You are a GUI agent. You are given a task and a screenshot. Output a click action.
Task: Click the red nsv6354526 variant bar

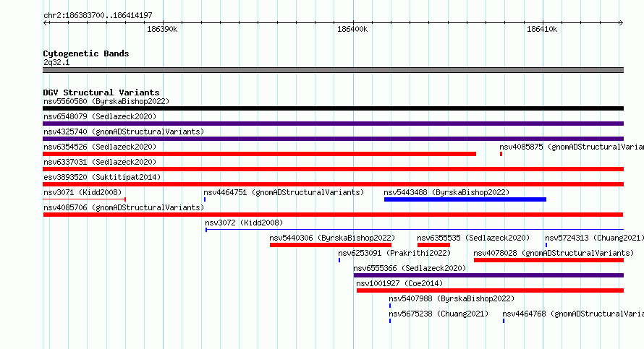[260, 154]
